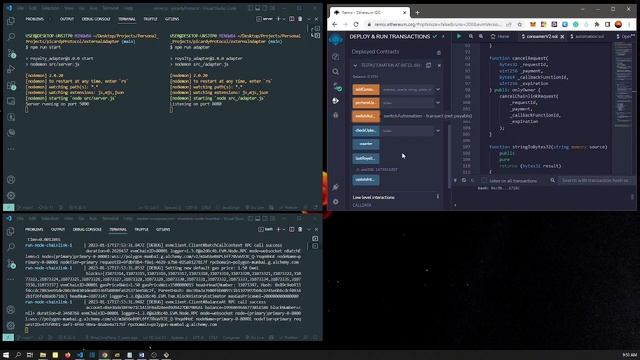
Task: Click updateInterval blue call button
Action: click(366, 180)
